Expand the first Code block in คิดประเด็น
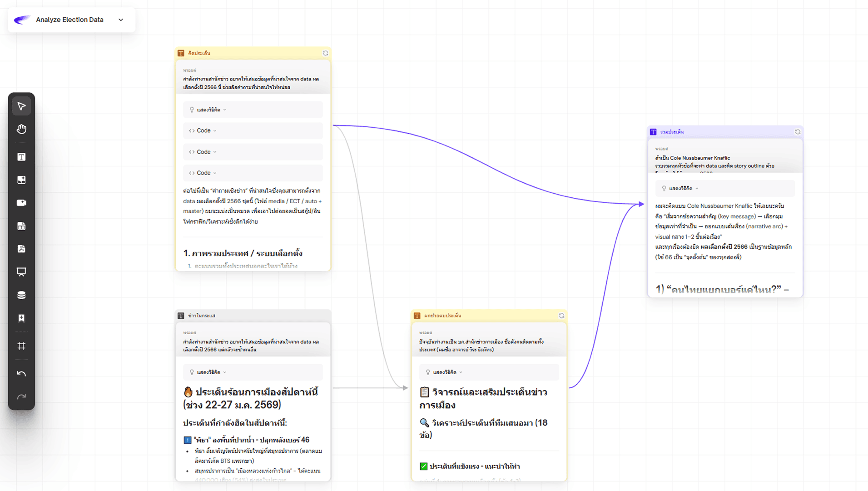The height and width of the screenshot is (491, 868). (203, 131)
